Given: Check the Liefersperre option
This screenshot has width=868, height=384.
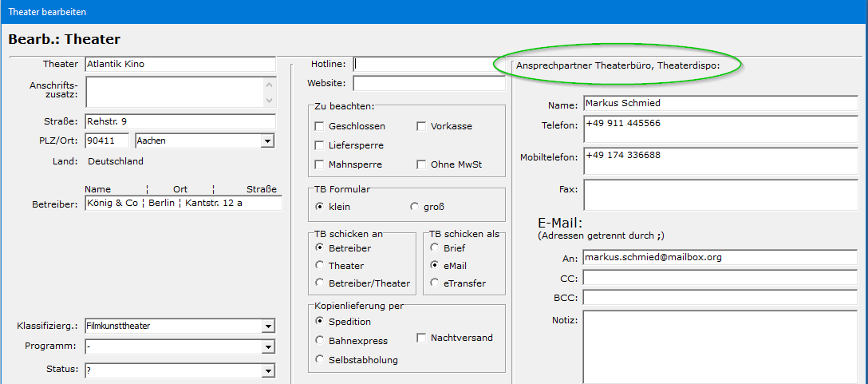Looking at the screenshot, I should [x=320, y=146].
